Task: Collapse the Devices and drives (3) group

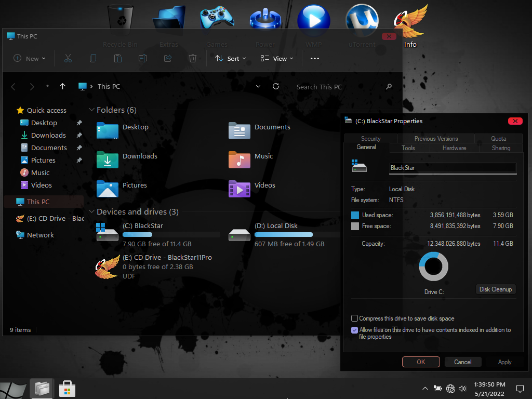Action: (x=91, y=211)
